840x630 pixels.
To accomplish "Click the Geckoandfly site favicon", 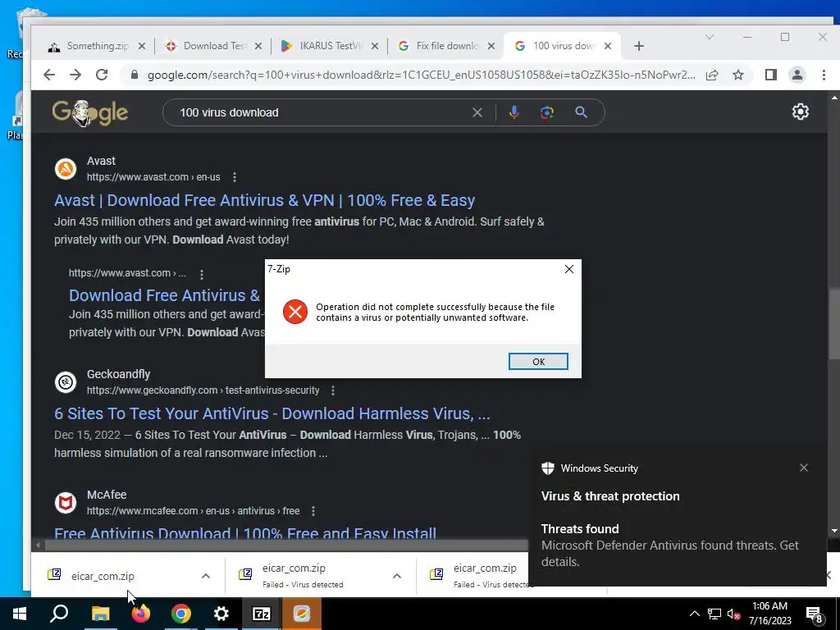I will (x=66, y=382).
